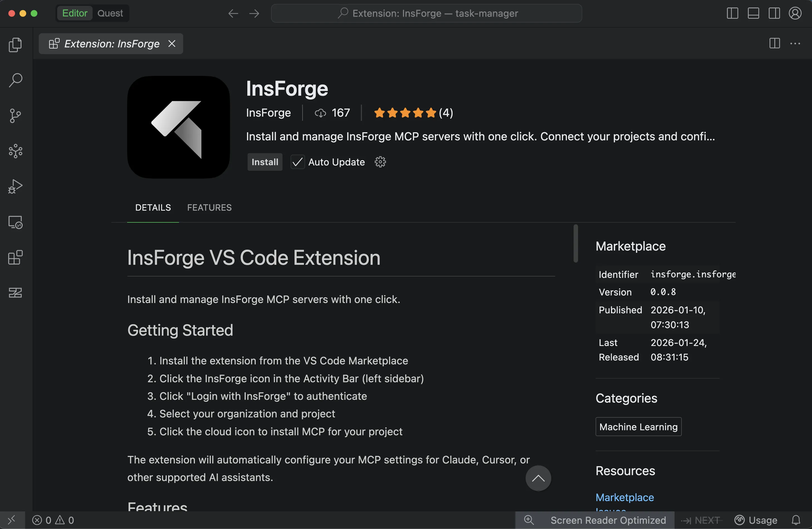Click the details pane scrollbar thumb
Viewport: 812px width, 529px height.
pyautogui.click(x=575, y=243)
